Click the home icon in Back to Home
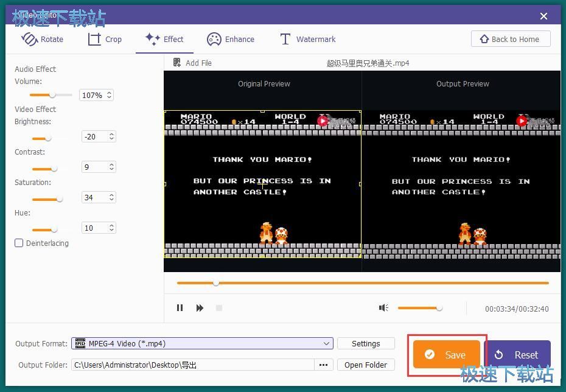Image resolution: width=566 pixels, height=392 pixels. click(x=484, y=39)
